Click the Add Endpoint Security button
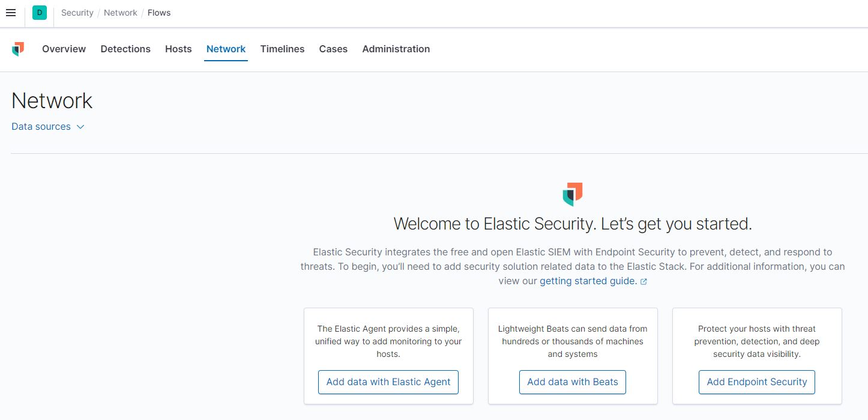The image size is (868, 420). point(756,382)
